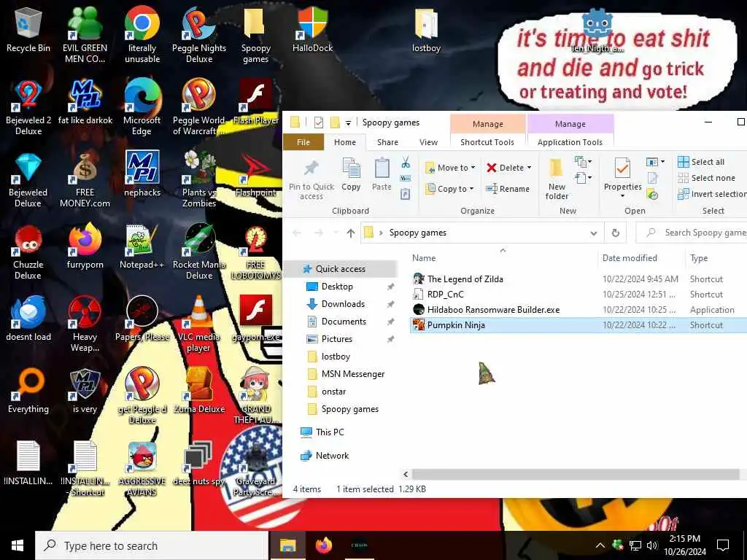Open the Application Tools tab

(x=570, y=142)
